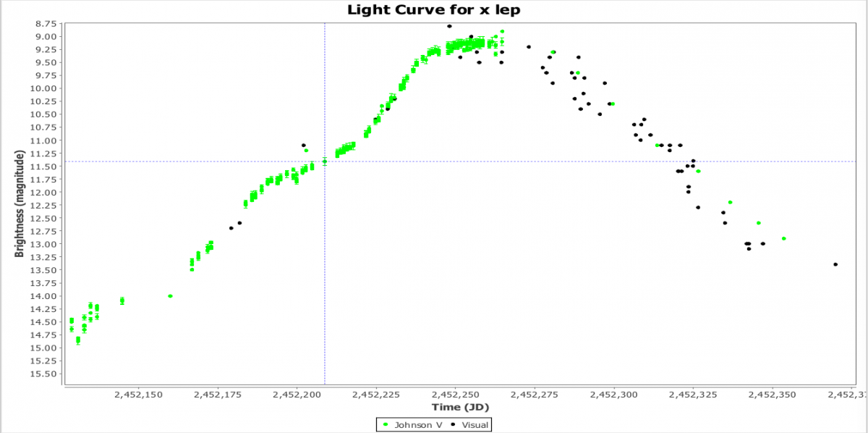Select the topmost black point near magnitude 8.75

click(x=449, y=26)
